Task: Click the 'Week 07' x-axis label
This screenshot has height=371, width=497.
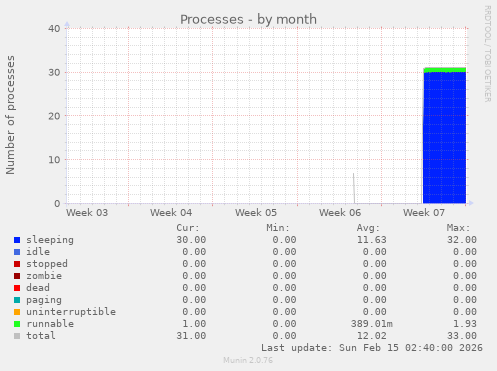Action: [x=424, y=213]
